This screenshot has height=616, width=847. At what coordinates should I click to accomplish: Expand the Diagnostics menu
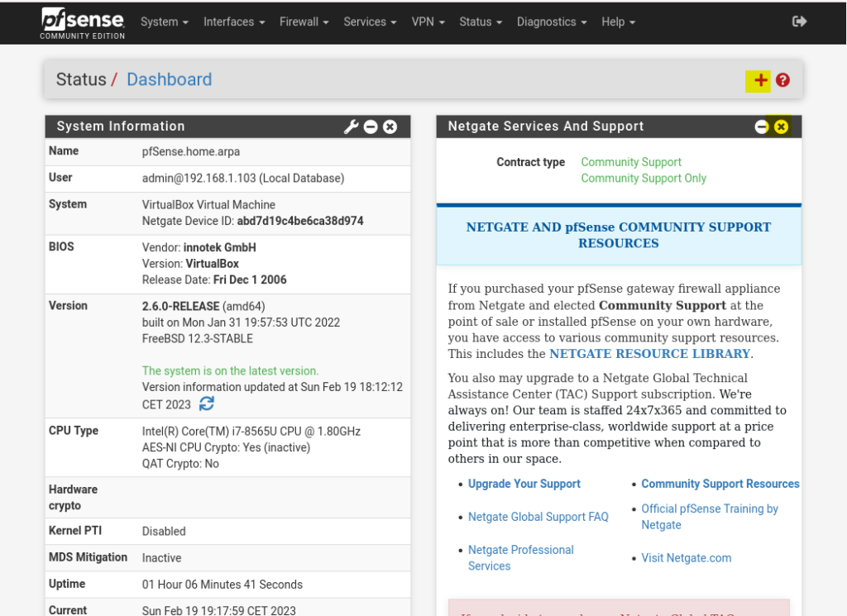click(552, 21)
